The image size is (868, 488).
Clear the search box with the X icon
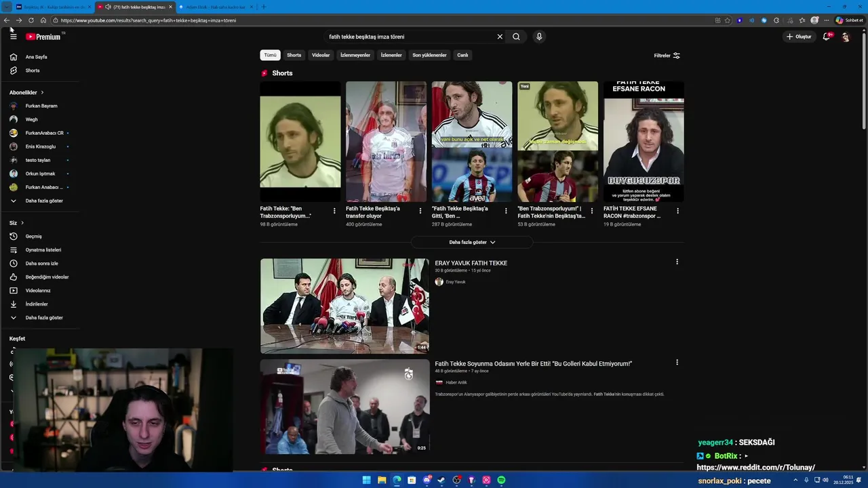click(500, 37)
